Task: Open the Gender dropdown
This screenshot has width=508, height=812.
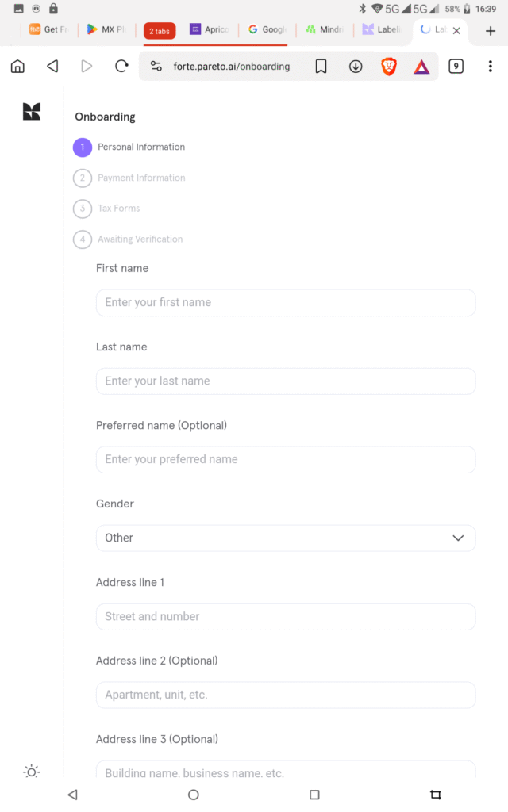Action: (286, 538)
